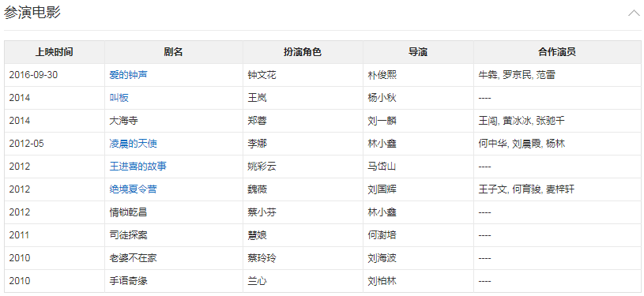Open the 绝境夏令营 movie link
Image resolution: width=644 pixels, height=296 pixels.
pyautogui.click(x=133, y=189)
